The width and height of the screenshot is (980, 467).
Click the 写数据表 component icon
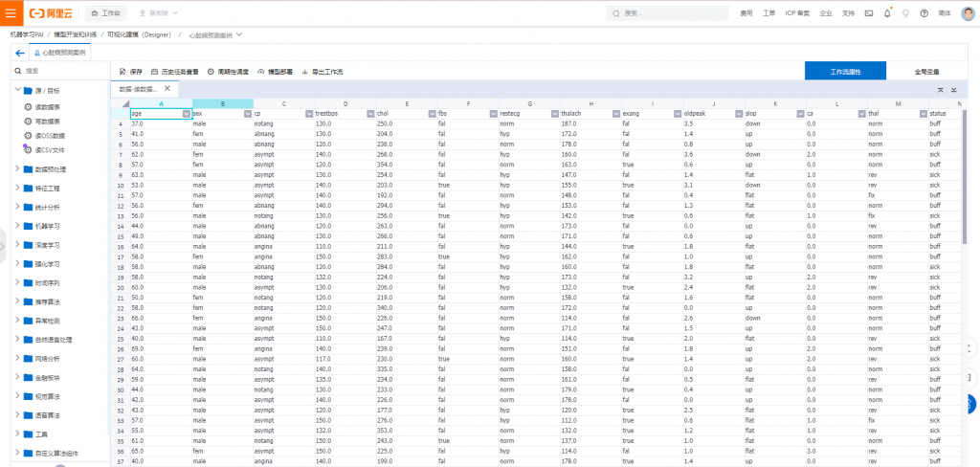tap(28, 122)
